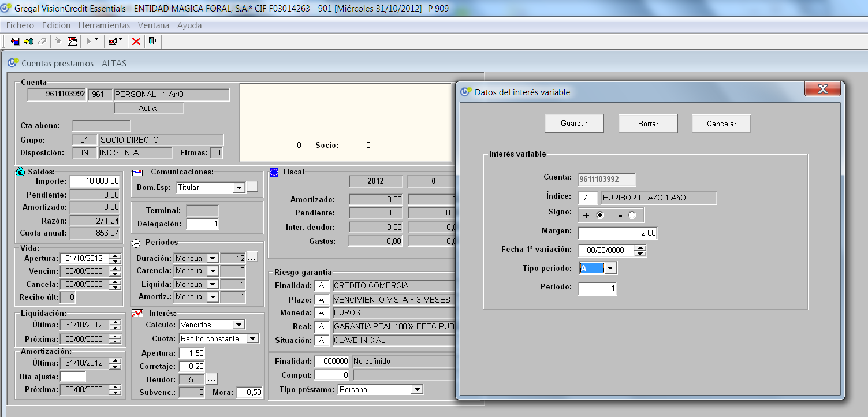Click the Apertura date spinner in Vida

pyautogui.click(x=116, y=259)
